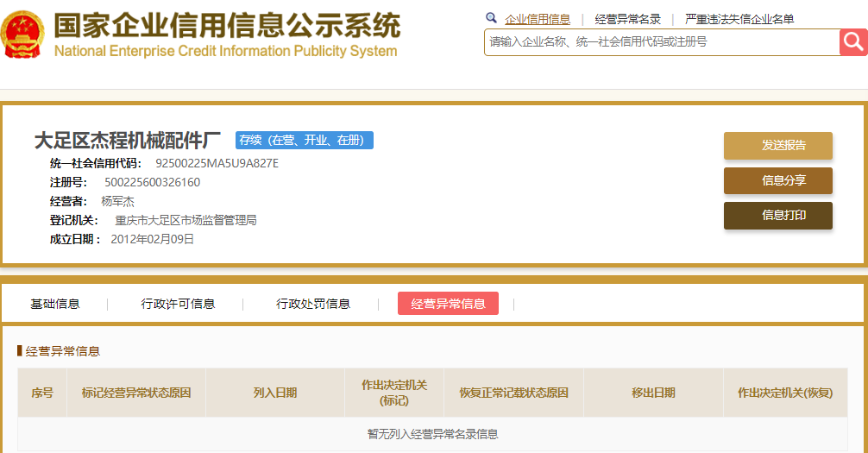
Task: Click the 存续（在营、开业、在册）status badge
Action: (x=305, y=140)
